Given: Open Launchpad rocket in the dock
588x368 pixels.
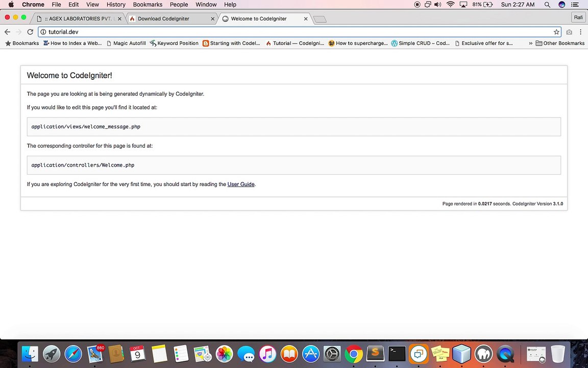Looking at the screenshot, I should [52, 354].
